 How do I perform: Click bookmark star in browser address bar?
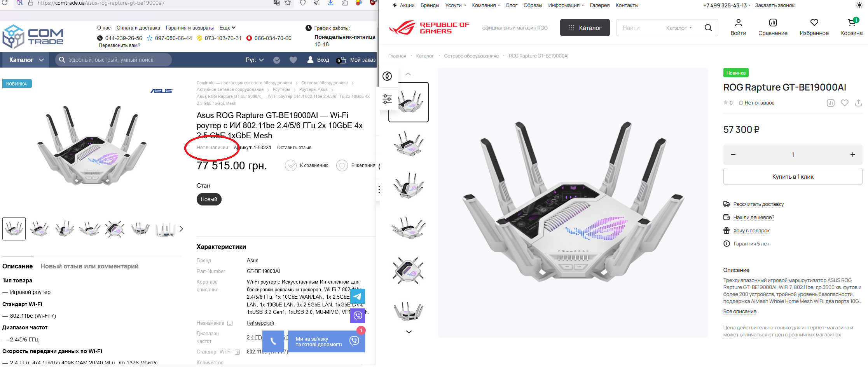click(288, 3)
